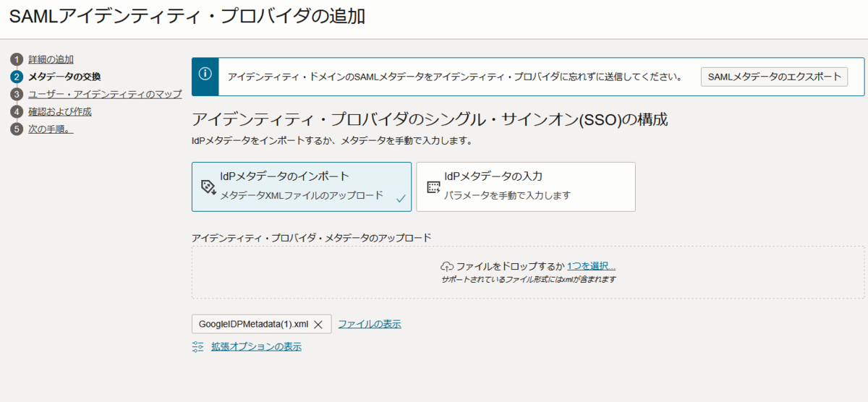
Task: Click the step 3 number circle
Action: click(x=17, y=94)
